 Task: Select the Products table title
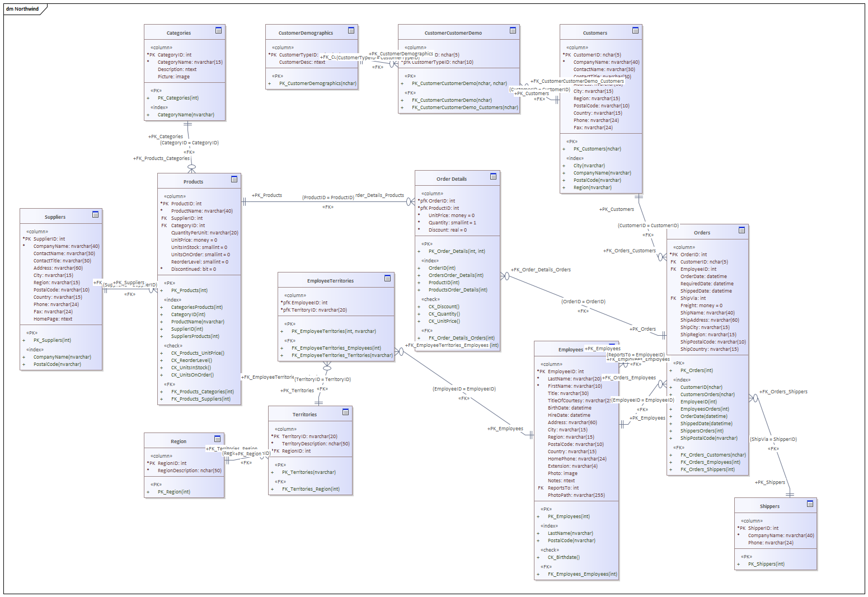tap(193, 182)
